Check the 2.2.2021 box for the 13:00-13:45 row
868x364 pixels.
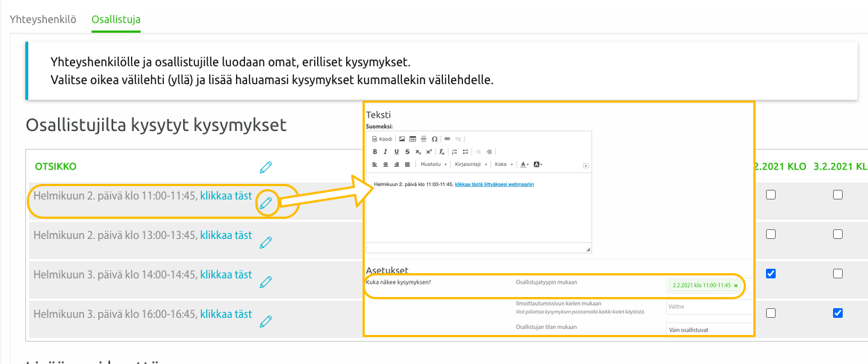point(770,234)
